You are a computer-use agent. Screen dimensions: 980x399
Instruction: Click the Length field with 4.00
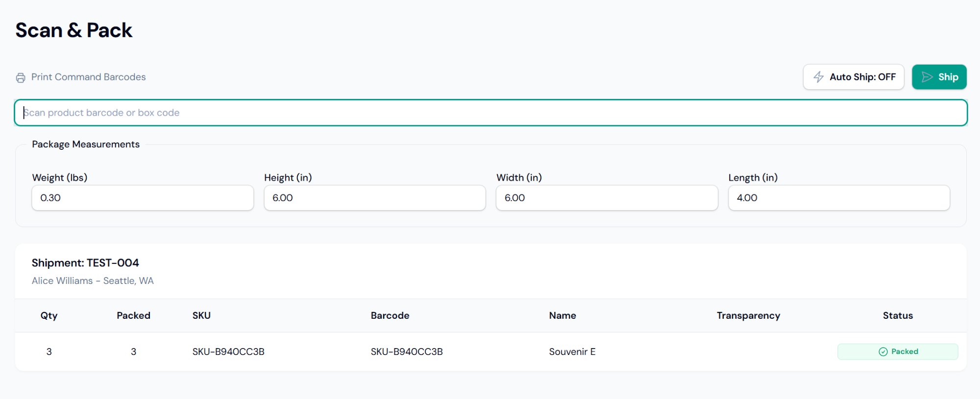click(838, 198)
